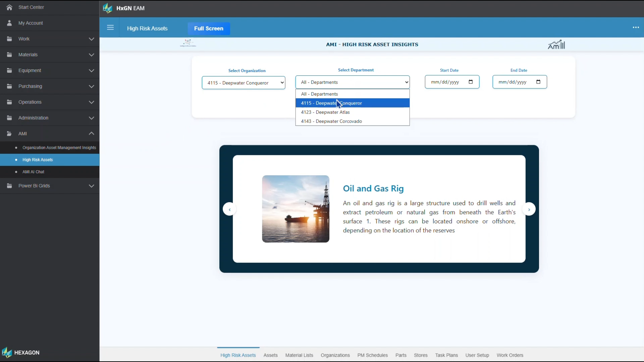Select the Equipment module icon
Viewport: 644px width, 362px height.
[x=9, y=70]
